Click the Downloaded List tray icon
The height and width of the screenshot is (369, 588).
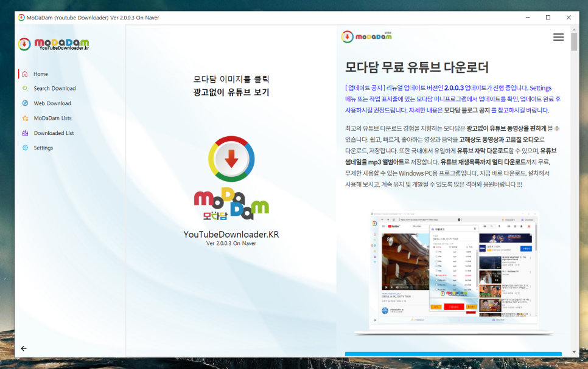[x=25, y=133]
